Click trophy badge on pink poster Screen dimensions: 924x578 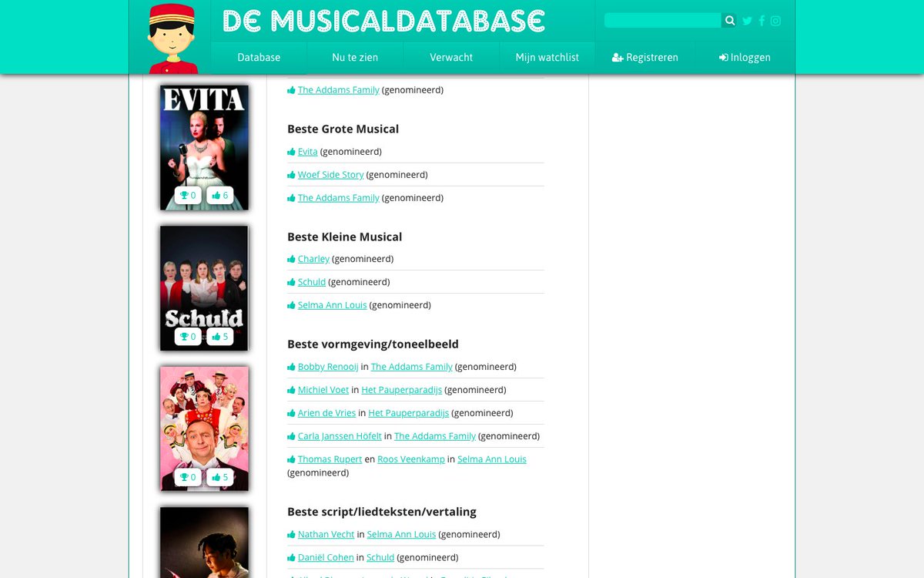tap(188, 478)
